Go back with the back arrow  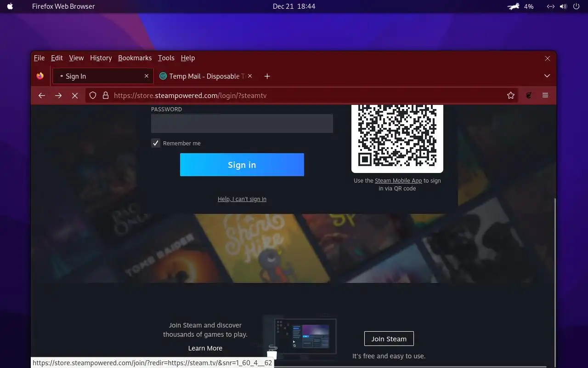pos(42,95)
